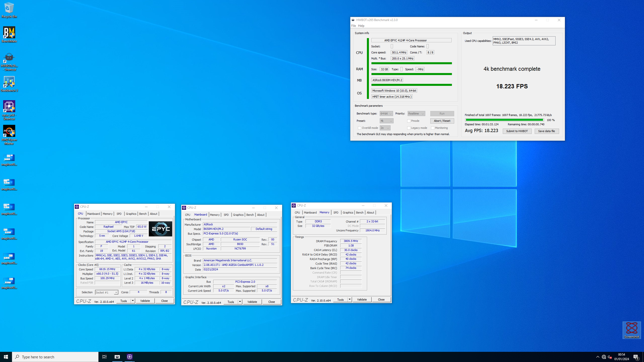Show hidden tray icons with the chevron
The height and width of the screenshot is (362, 644).
pos(597,357)
